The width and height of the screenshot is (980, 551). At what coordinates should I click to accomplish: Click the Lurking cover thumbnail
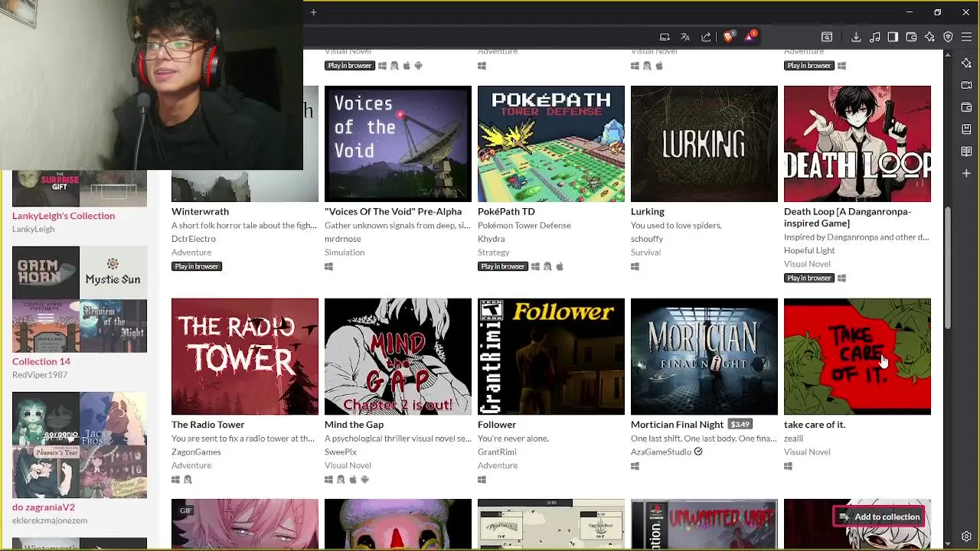(x=704, y=144)
